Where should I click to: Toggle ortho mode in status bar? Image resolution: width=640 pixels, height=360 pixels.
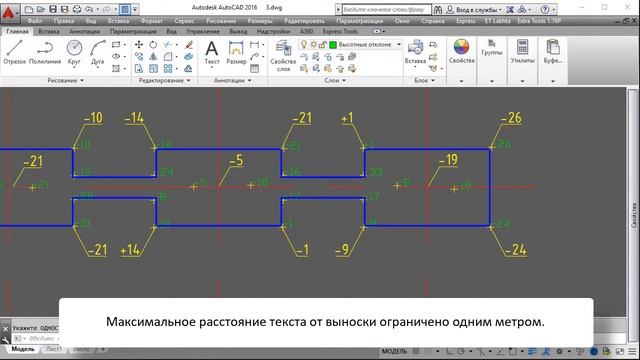click(x=450, y=351)
